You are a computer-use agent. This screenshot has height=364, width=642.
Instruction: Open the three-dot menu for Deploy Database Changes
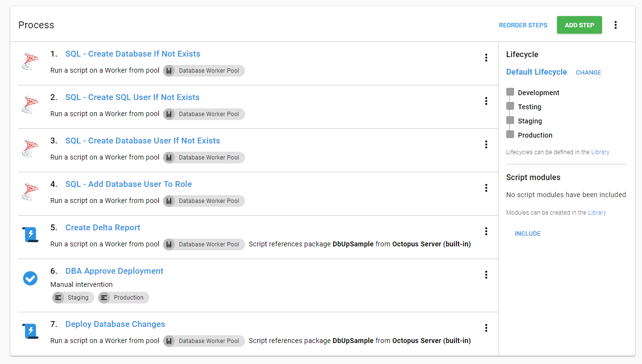[x=486, y=328]
